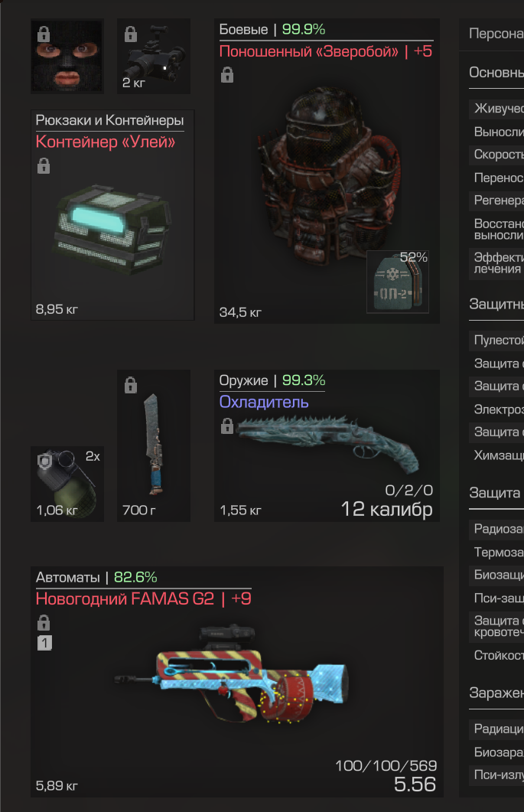Click the lock icon on Охладитель weapon
The height and width of the screenshot is (812, 524).
pos(226,426)
